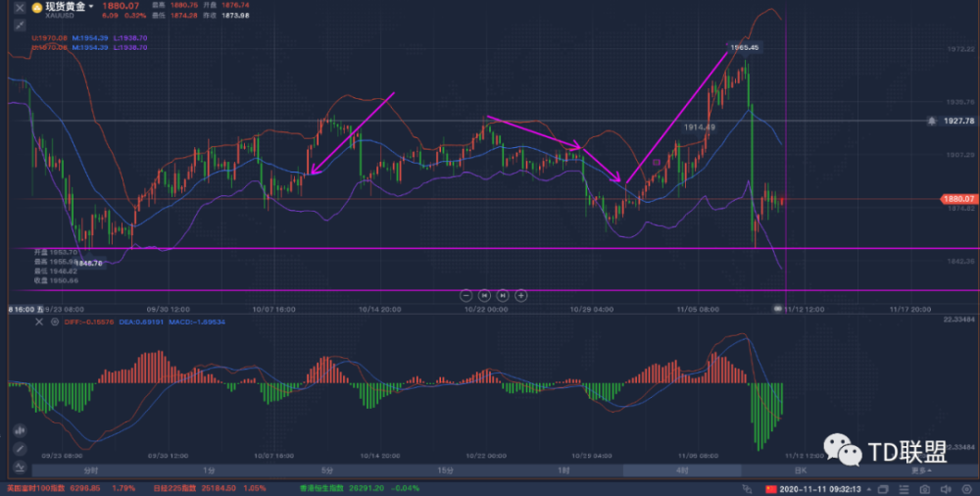980x496 pixels.
Task: Take a chart screenshot with camera icon
Action: pos(924,488)
